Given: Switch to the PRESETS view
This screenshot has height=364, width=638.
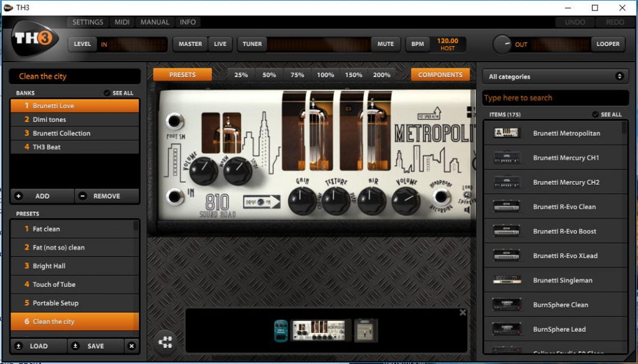Looking at the screenshot, I should click(183, 75).
